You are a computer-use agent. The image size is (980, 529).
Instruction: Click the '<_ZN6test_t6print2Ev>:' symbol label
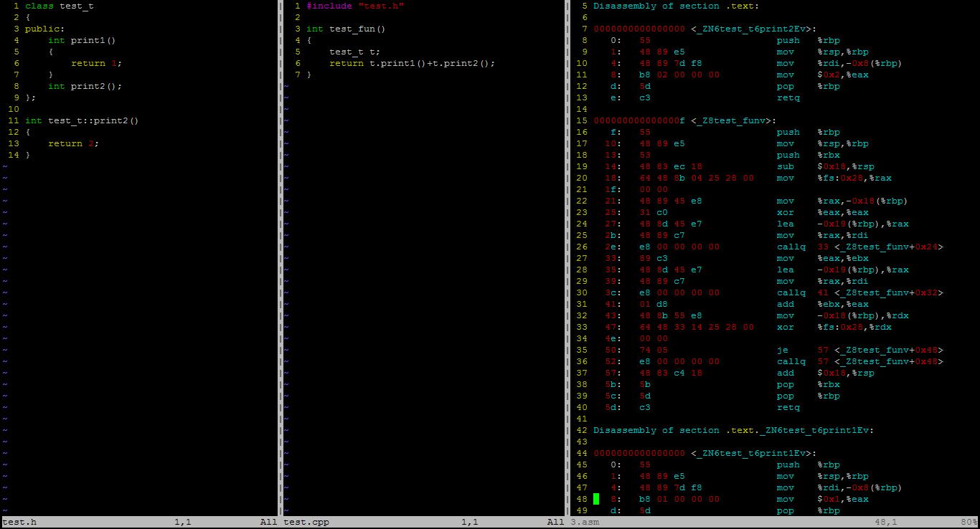coord(753,29)
